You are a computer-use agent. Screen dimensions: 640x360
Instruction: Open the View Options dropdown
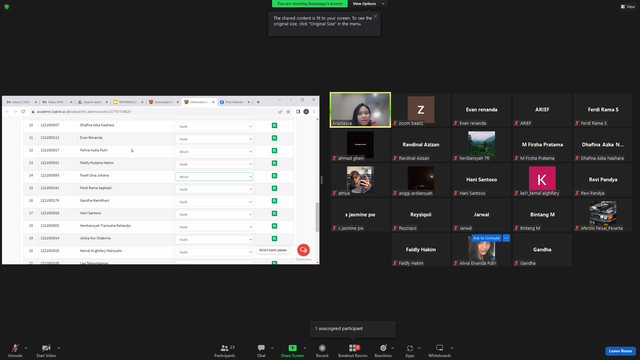368,4
